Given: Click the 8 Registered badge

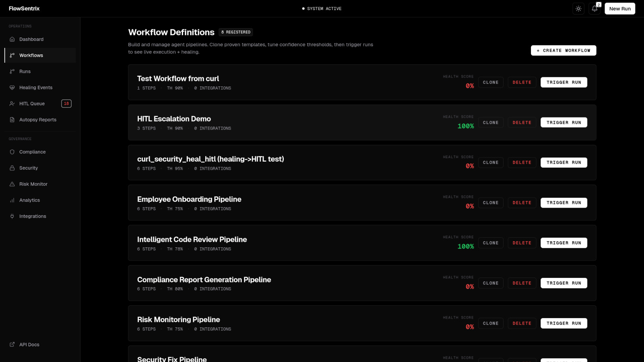Looking at the screenshot, I should pyautogui.click(x=236, y=32).
